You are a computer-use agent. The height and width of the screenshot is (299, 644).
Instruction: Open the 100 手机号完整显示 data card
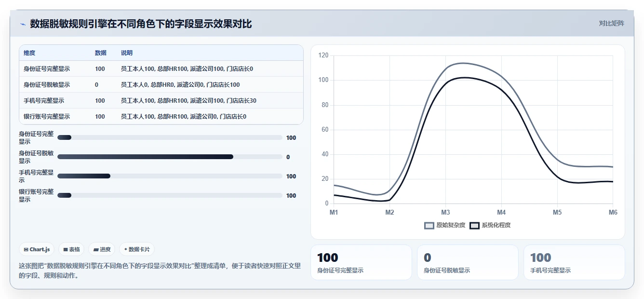(x=574, y=262)
